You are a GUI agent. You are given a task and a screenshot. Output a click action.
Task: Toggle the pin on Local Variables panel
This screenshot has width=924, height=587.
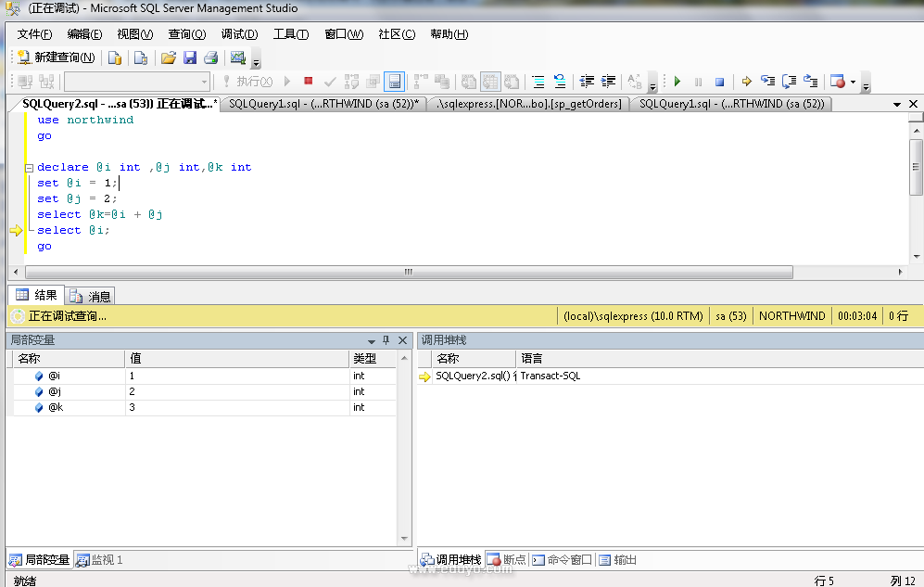tap(386, 340)
